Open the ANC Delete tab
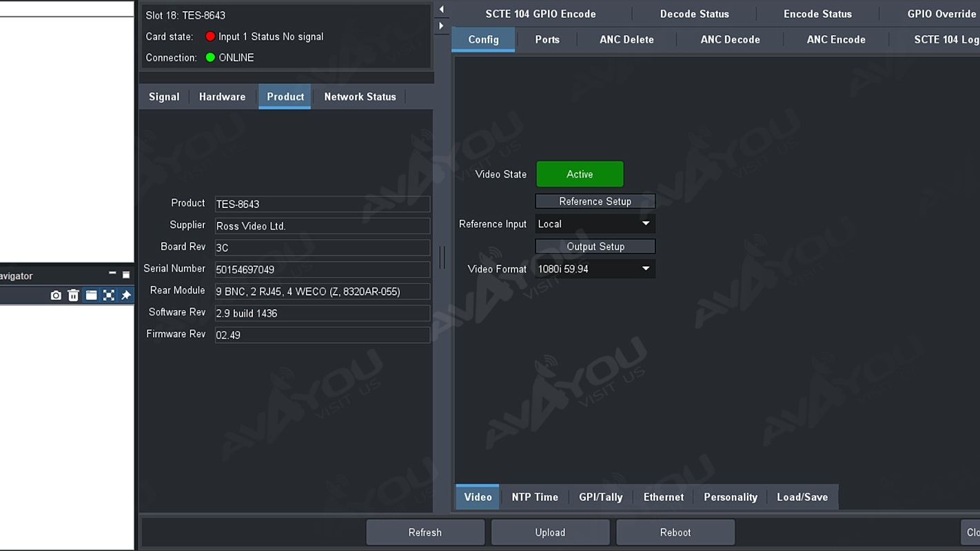Image resolution: width=980 pixels, height=551 pixels. (x=626, y=39)
